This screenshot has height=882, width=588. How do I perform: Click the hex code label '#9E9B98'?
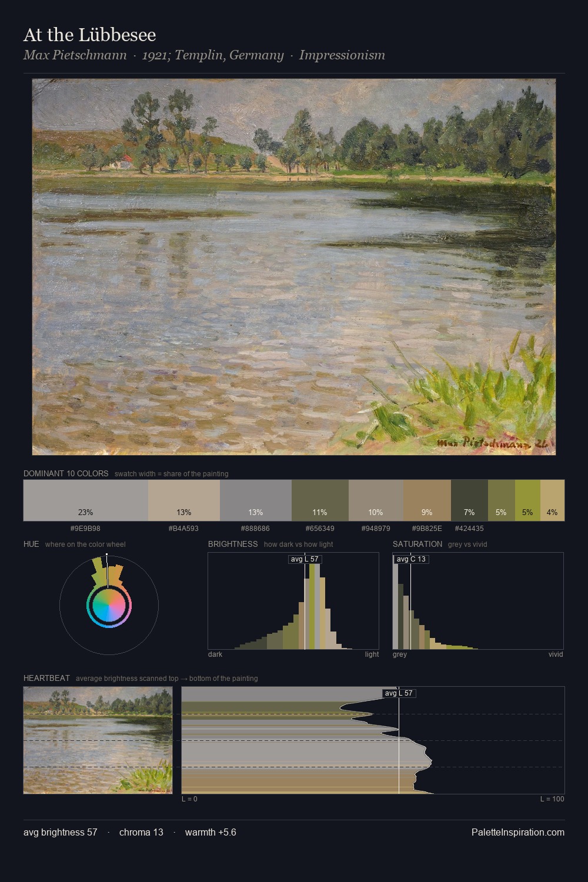pos(85,529)
